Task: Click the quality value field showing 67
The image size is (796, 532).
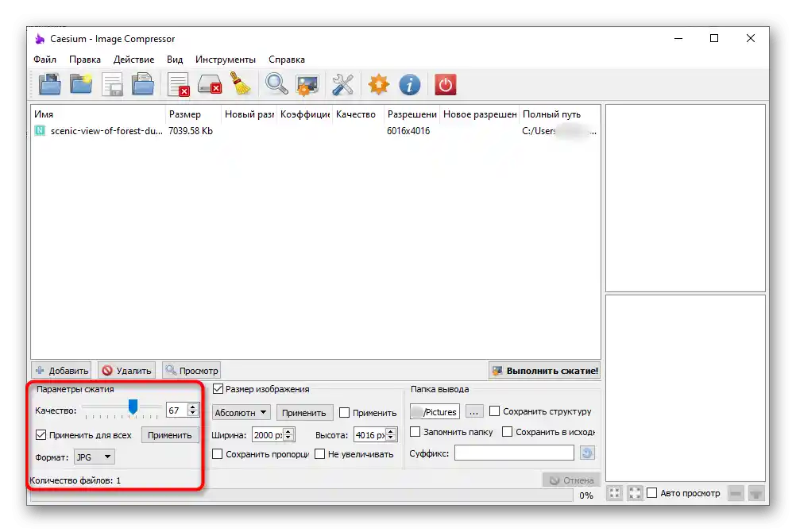Action: click(x=176, y=411)
